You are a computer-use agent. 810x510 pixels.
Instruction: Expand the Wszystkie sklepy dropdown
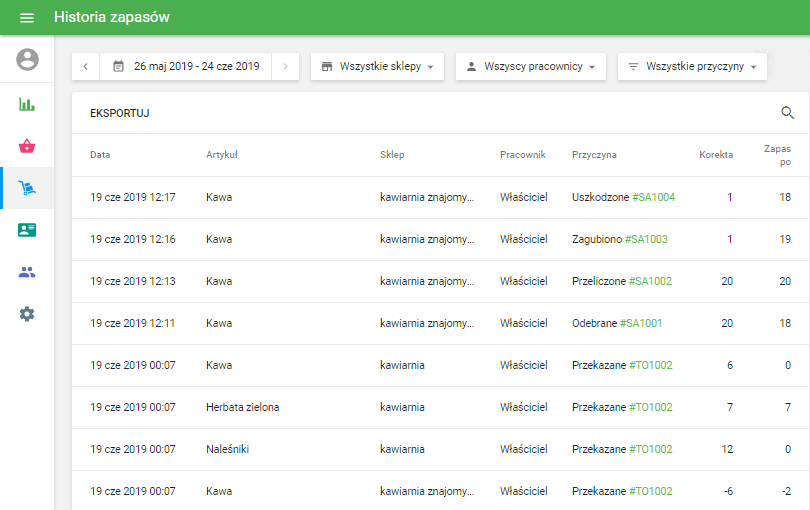tap(377, 67)
